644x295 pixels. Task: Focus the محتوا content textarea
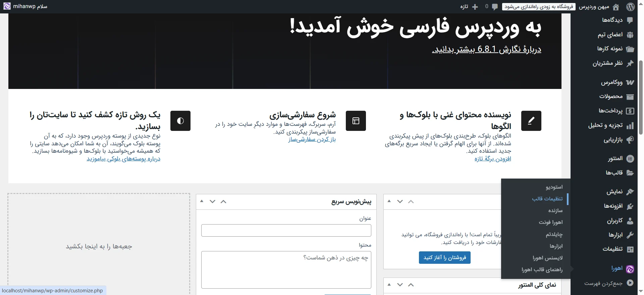click(286, 270)
